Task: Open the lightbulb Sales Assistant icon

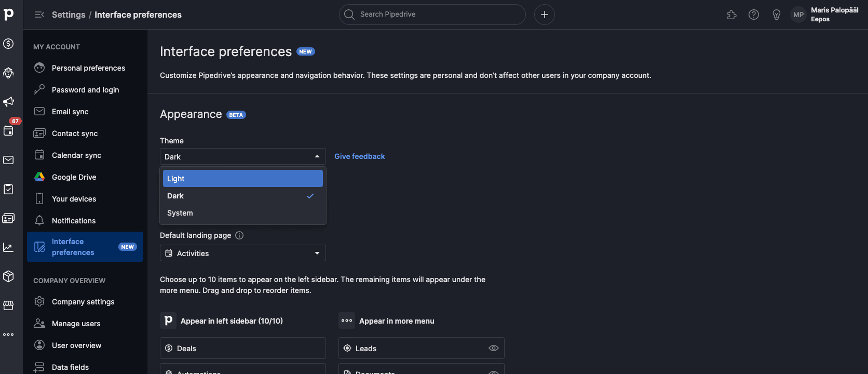Action: (777, 15)
